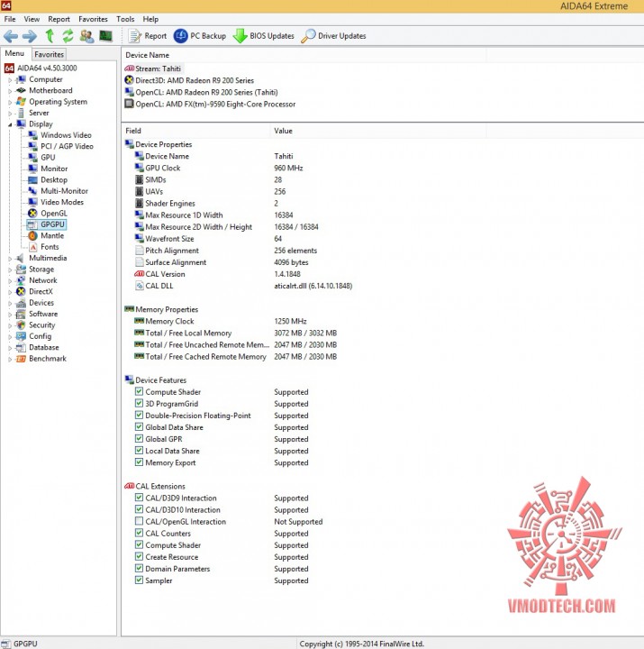Check for BIOS Updates

coord(264,36)
